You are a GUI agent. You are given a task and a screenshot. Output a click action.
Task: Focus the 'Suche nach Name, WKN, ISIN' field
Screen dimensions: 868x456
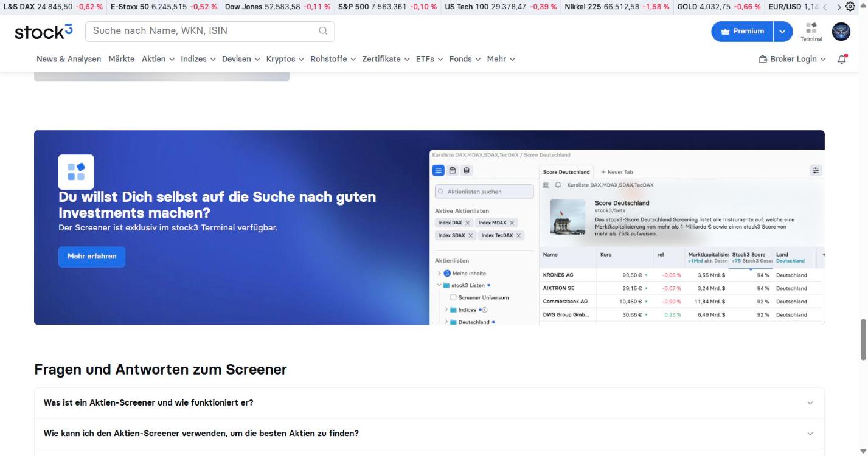coord(210,31)
